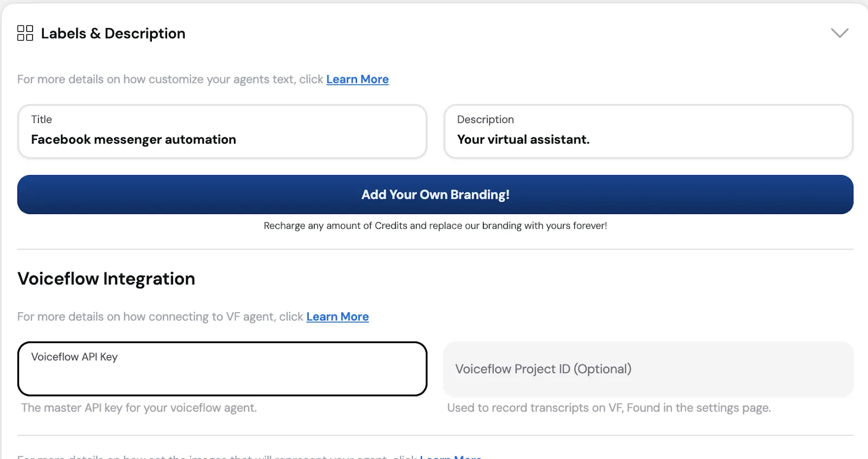Screen dimensions: 868x459
Task: Focus the Voiceflow API Key input
Action: [222, 369]
